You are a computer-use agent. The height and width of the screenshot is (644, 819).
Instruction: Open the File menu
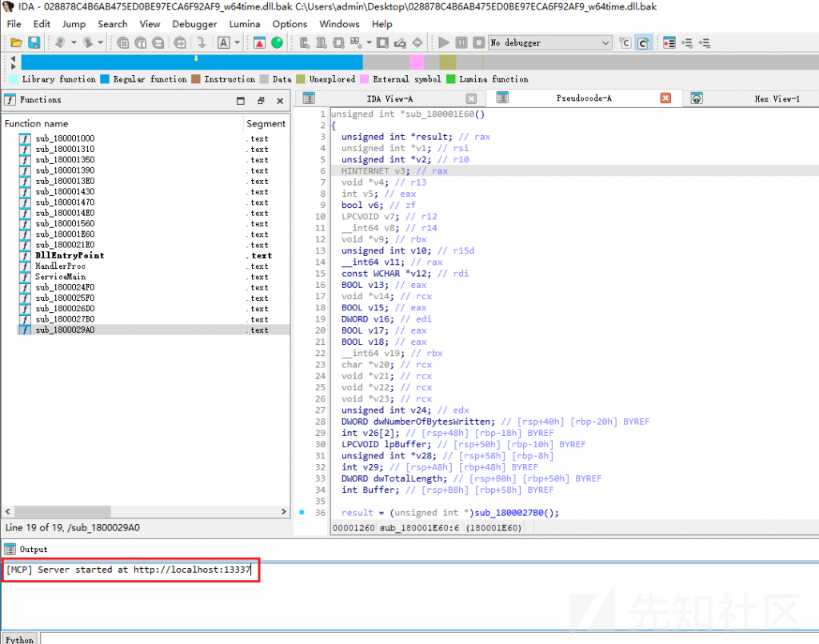14,24
